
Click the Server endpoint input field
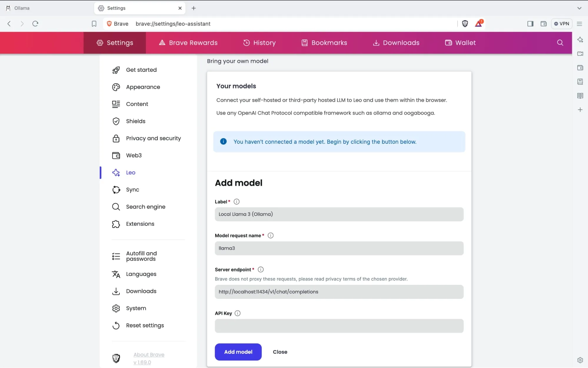point(339,292)
